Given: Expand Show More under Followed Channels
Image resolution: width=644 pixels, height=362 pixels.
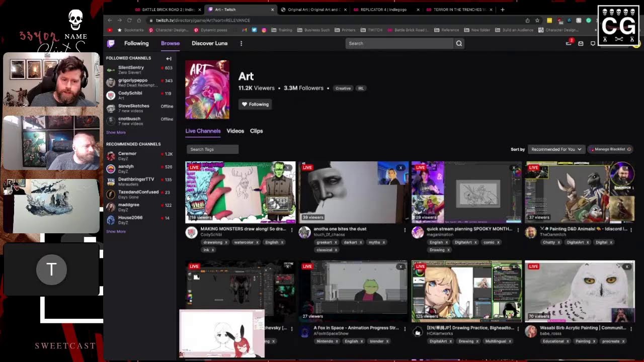Looking at the screenshot, I should 116,133.
